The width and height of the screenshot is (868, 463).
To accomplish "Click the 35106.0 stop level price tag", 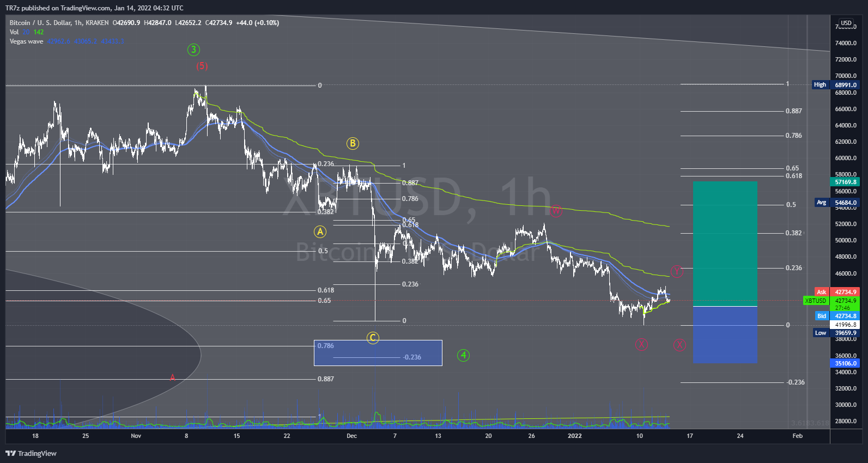I will (x=845, y=363).
